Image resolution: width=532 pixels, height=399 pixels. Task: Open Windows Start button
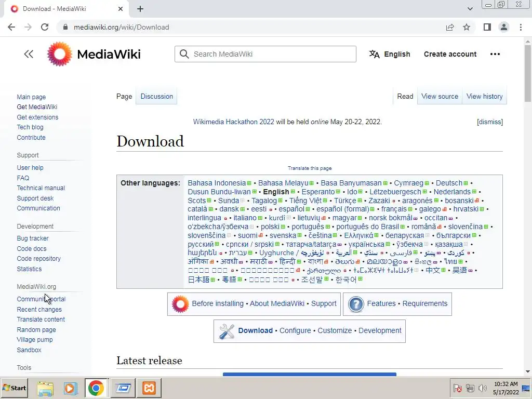pyautogui.click(x=14, y=388)
